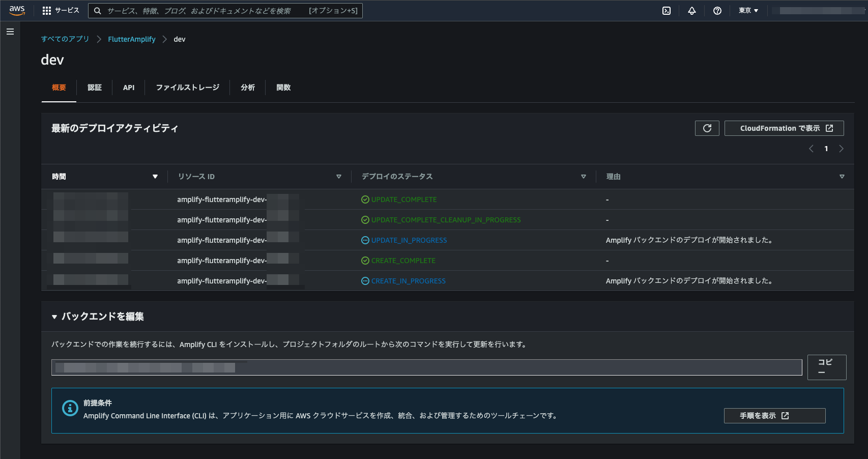
Task: Click the 時間 column header label
Action: coord(59,177)
